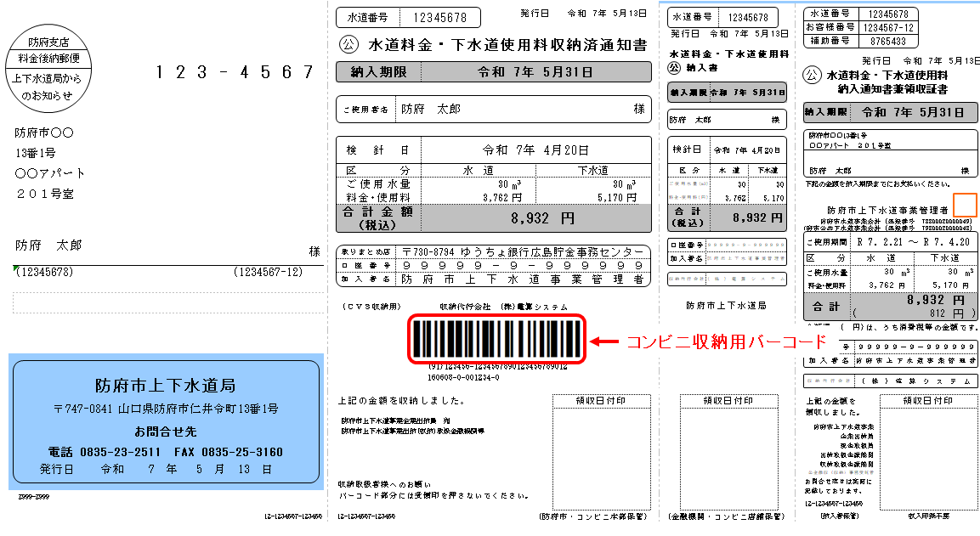Select FAX 0835-25-3160
The height and width of the screenshot is (536, 980).
pyautogui.click(x=229, y=452)
